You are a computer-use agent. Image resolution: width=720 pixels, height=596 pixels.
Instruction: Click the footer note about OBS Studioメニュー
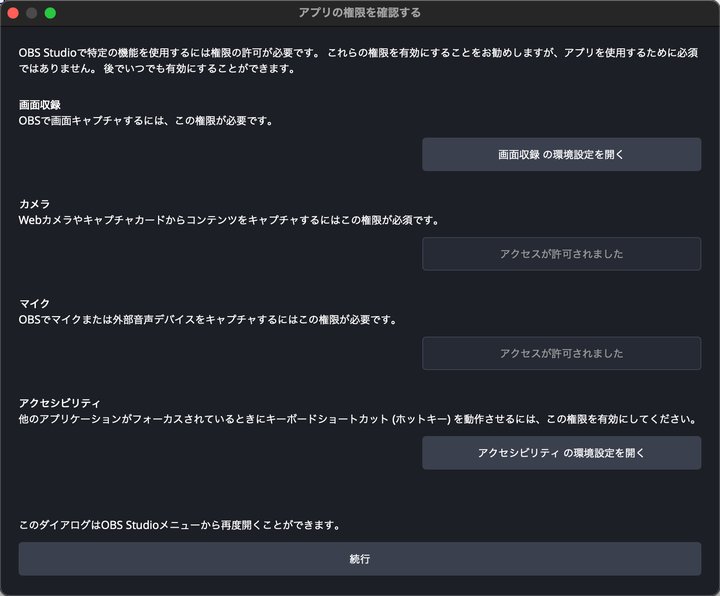[188, 525]
